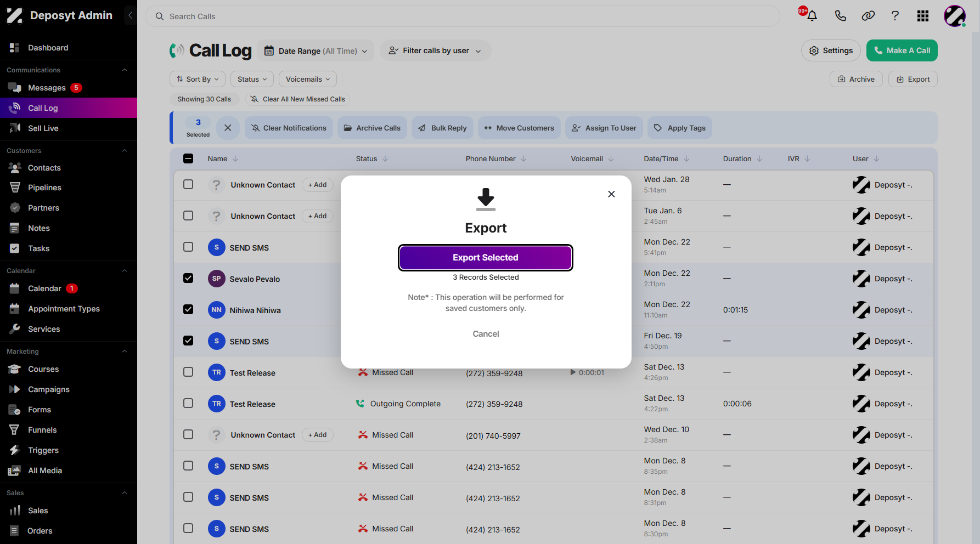Screen dimensions: 980x544
Task: Click Clear All New Missed Calls
Action: point(298,99)
